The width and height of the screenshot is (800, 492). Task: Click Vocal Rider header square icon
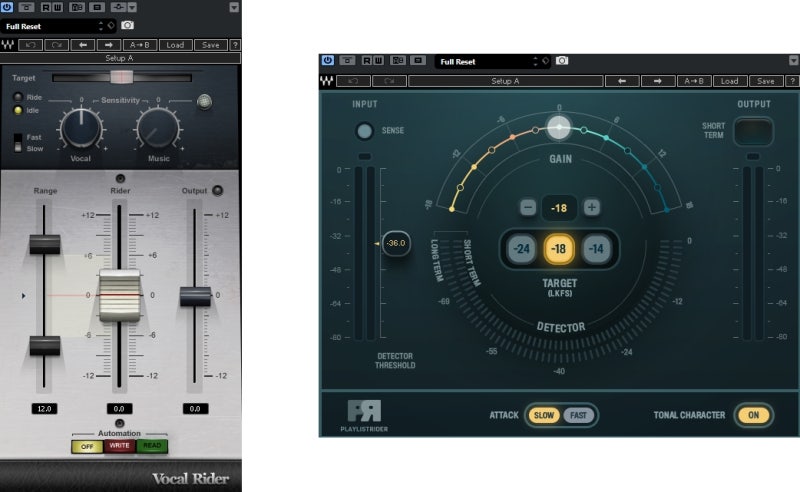[x=97, y=7]
